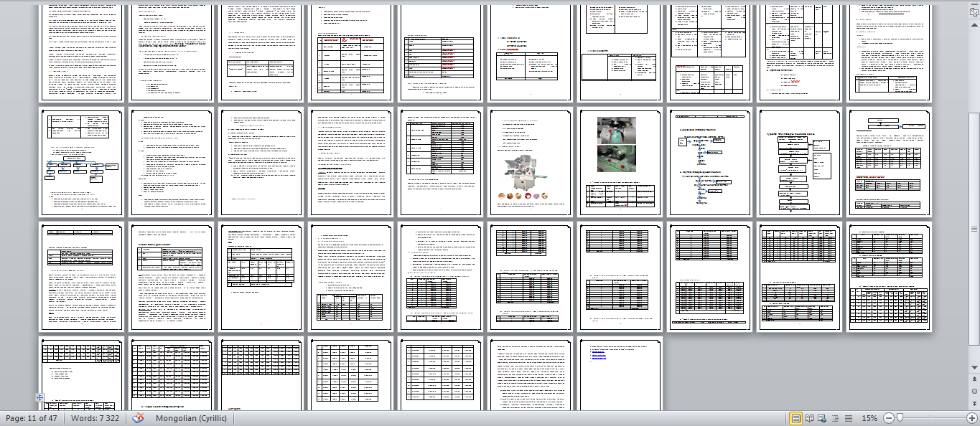
Task: Click the table move handle on the bottom-left page
Action: coord(39,397)
